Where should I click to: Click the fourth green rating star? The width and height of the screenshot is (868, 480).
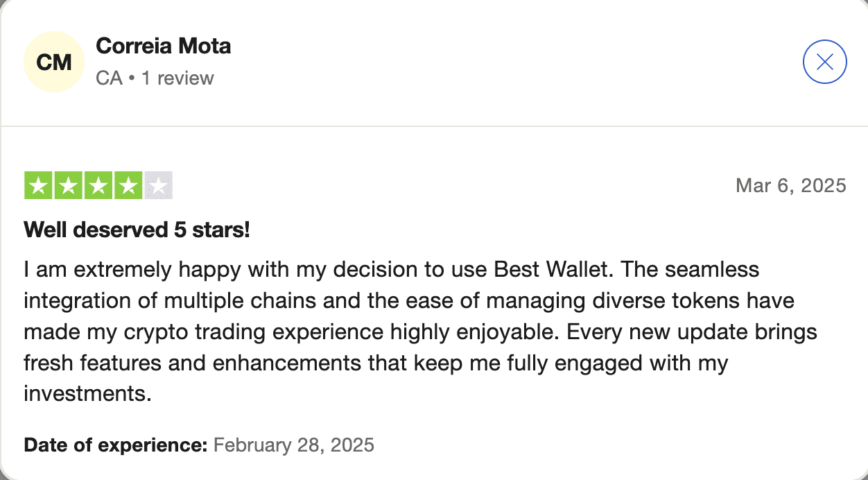[x=128, y=186]
